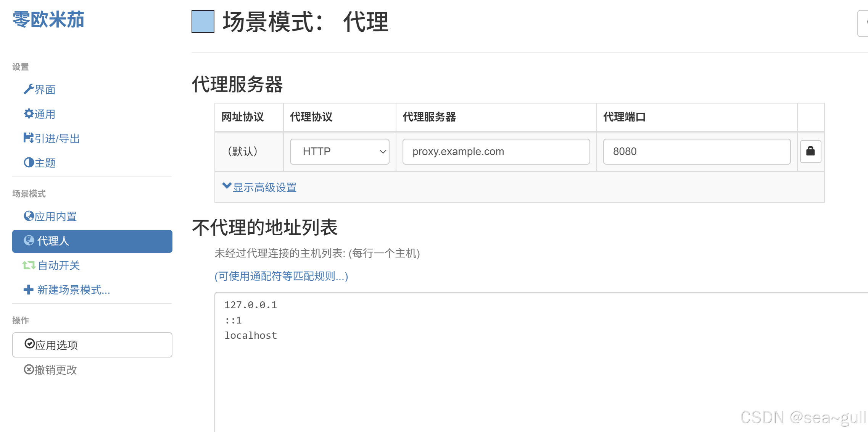Select the 代理人 profile in sidebar
Image resolution: width=868 pixels, height=432 pixels.
(92, 241)
